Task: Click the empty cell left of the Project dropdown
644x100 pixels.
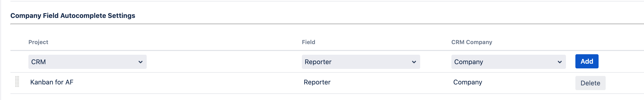Action: [19, 62]
